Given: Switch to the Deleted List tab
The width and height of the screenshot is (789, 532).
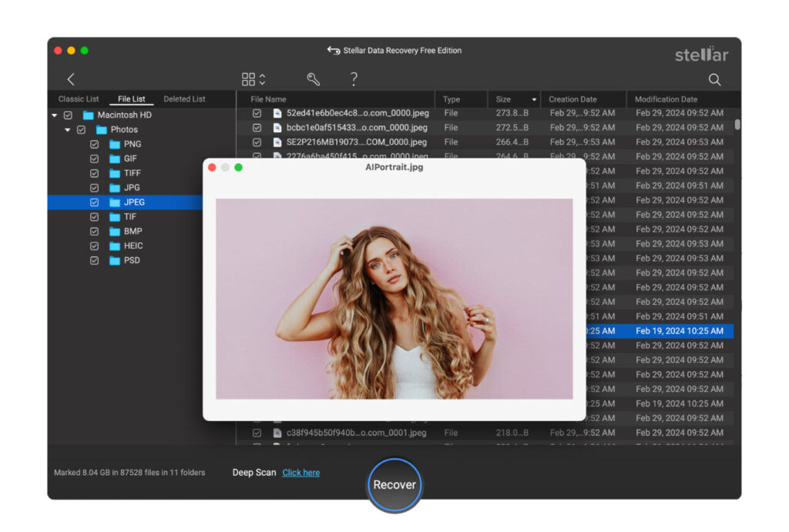Looking at the screenshot, I should pyautogui.click(x=184, y=99).
